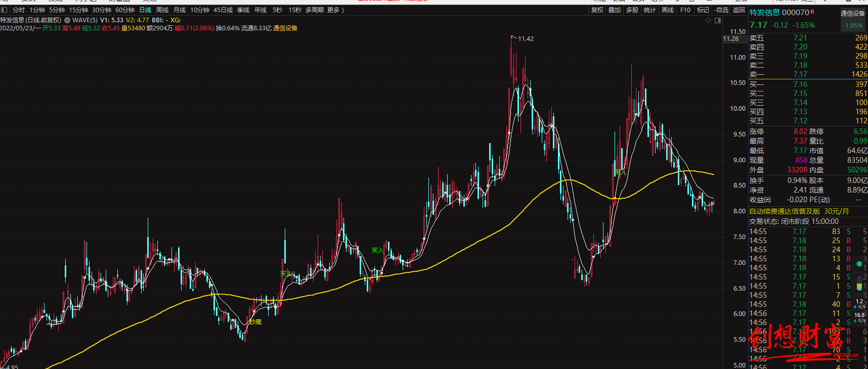Click the 返回 back button
The width and height of the screenshot is (868, 369).
pyautogui.click(x=739, y=10)
